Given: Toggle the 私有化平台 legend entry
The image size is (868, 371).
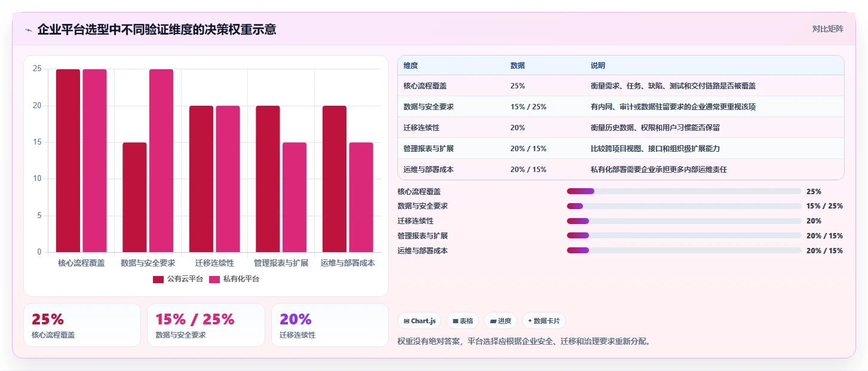Looking at the screenshot, I should pos(234,279).
